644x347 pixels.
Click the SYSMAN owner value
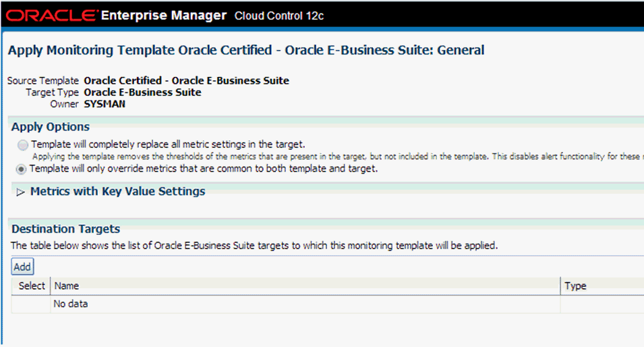[x=105, y=104]
